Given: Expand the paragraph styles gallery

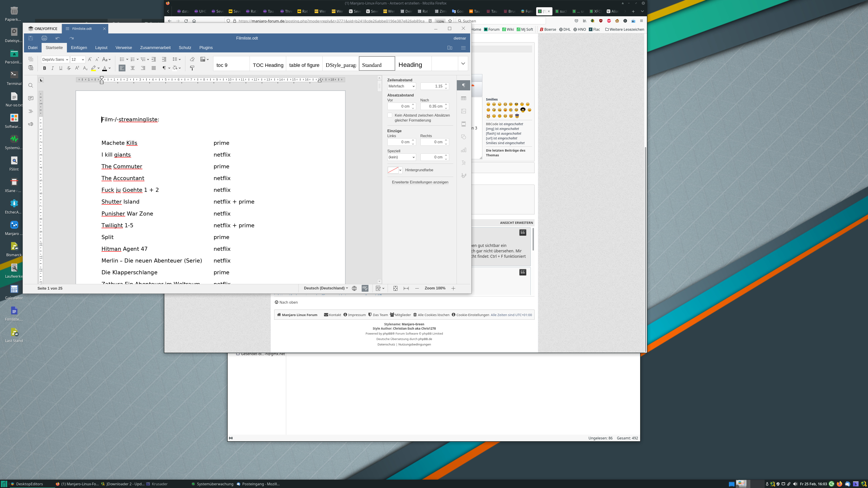Looking at the screenshot, I should coord(463,64).
